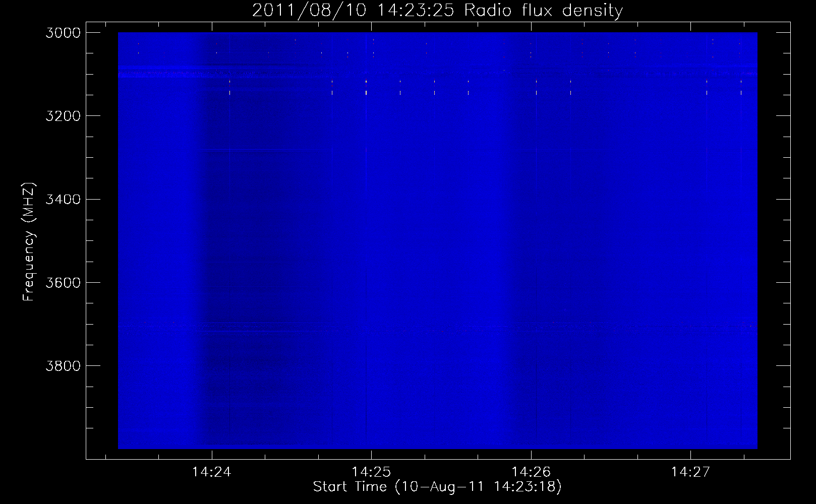Click the 'Frequency (MHZ)' axis label
The height and width of the screenshot is (504, 816).
(x=29, y=242)
